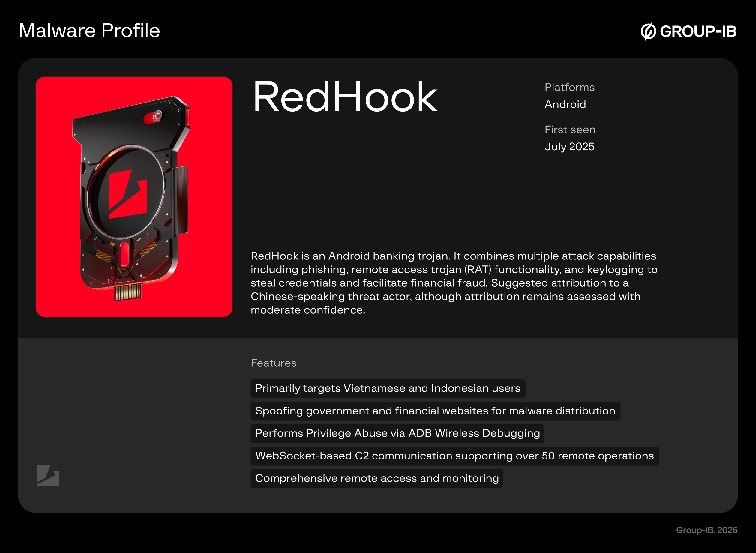This screenshot has width=756, height=553.
Task: Click the "Android" platform value
Action: tap(565, 104)
